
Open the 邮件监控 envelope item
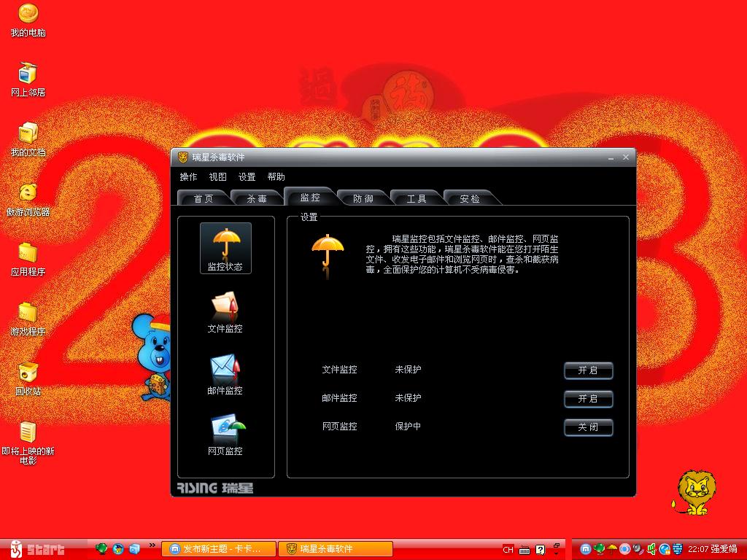[225, 374]
